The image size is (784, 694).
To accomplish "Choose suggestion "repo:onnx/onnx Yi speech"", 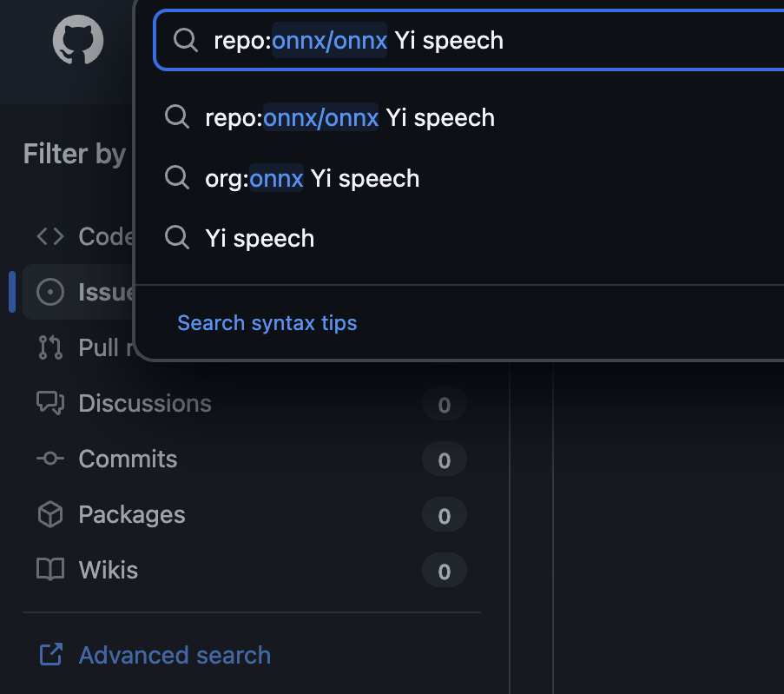I will (350, 118).
